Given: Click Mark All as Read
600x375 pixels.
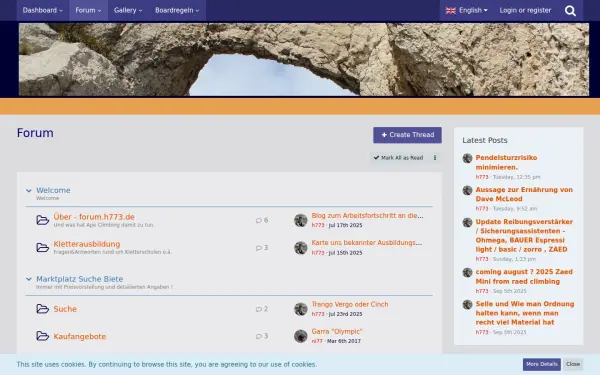Looking at the screenshot, I should (398, 158).
